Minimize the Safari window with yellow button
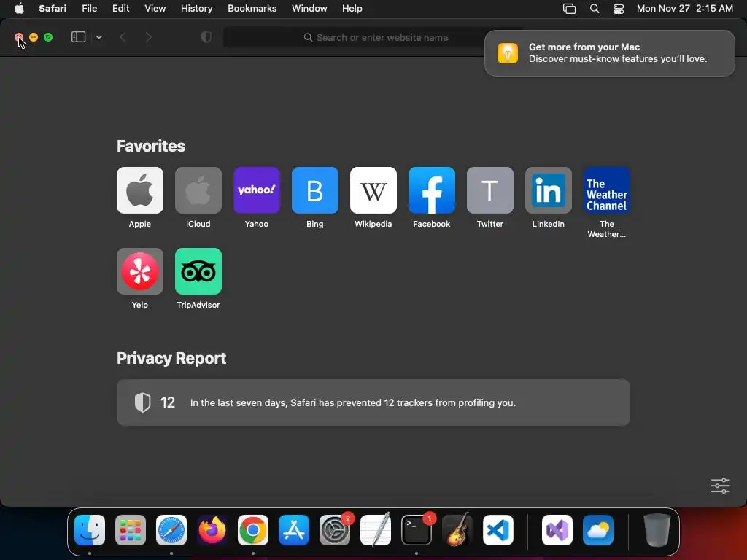The width and height of the screenshot is (747, 560). coord(34,37)
